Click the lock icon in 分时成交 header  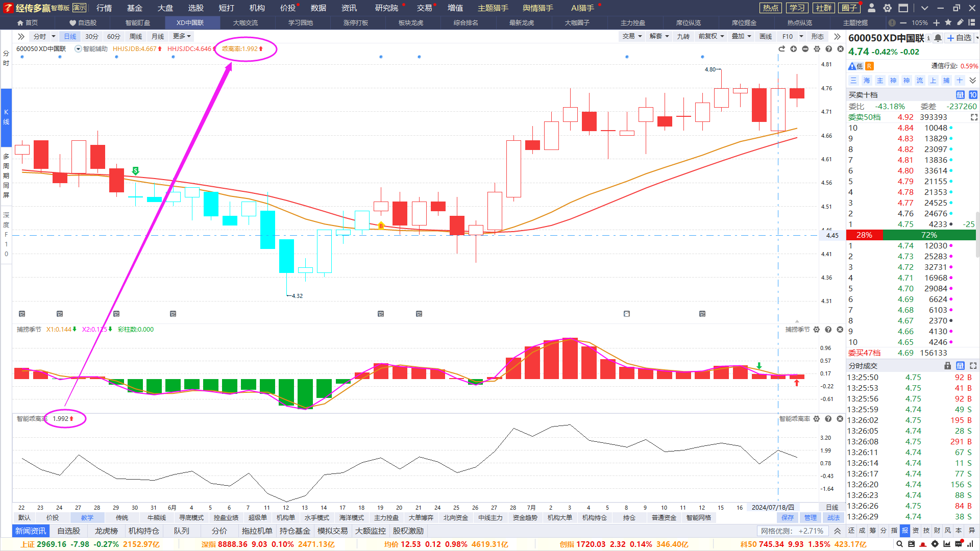pos(947,366)
